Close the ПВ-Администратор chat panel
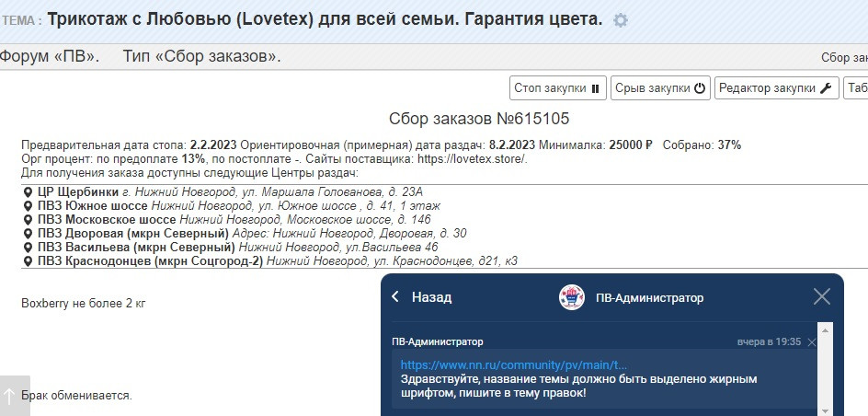 (821, 297)
